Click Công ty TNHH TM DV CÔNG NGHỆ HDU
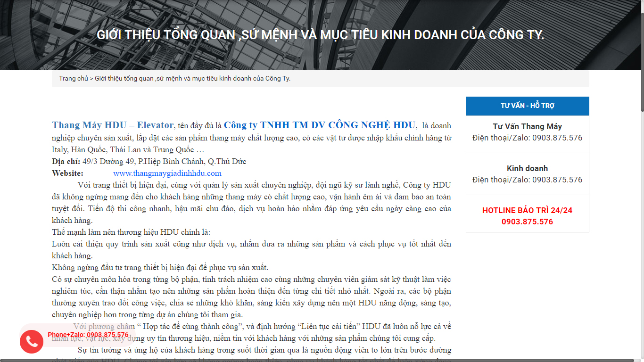 (320, 125)
